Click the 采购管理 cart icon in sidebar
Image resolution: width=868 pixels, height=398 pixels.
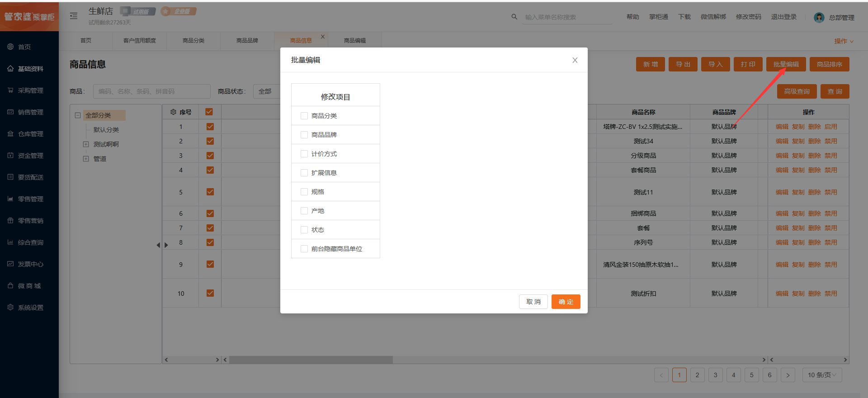[x=10, y=90]
